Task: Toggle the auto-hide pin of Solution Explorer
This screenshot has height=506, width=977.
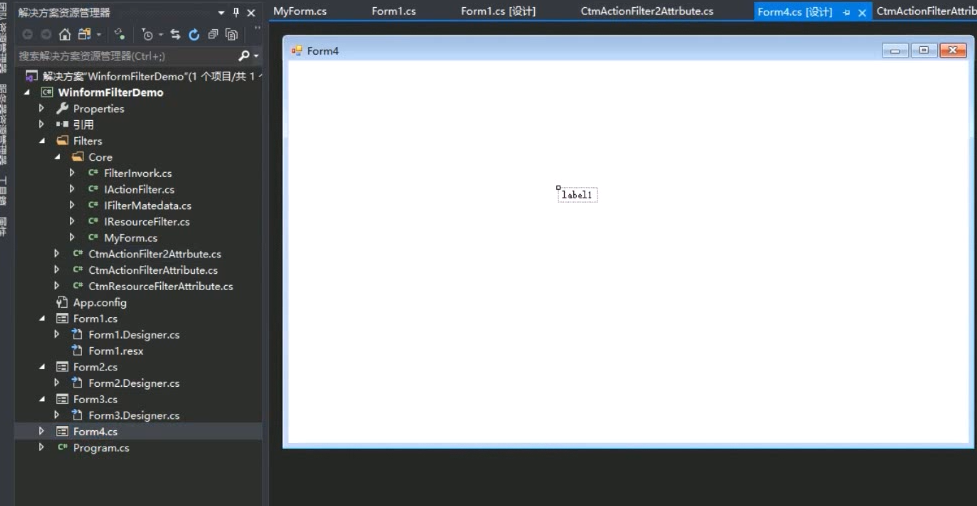Action: [x=236, y=12]
